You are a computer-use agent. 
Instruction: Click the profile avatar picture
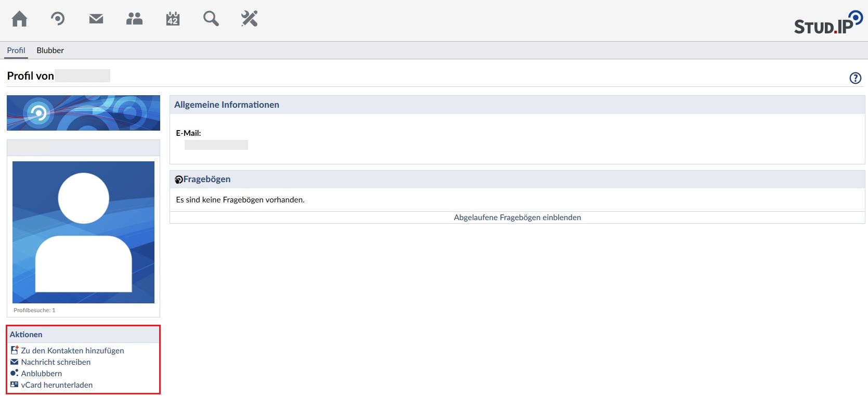click(83, 232)
